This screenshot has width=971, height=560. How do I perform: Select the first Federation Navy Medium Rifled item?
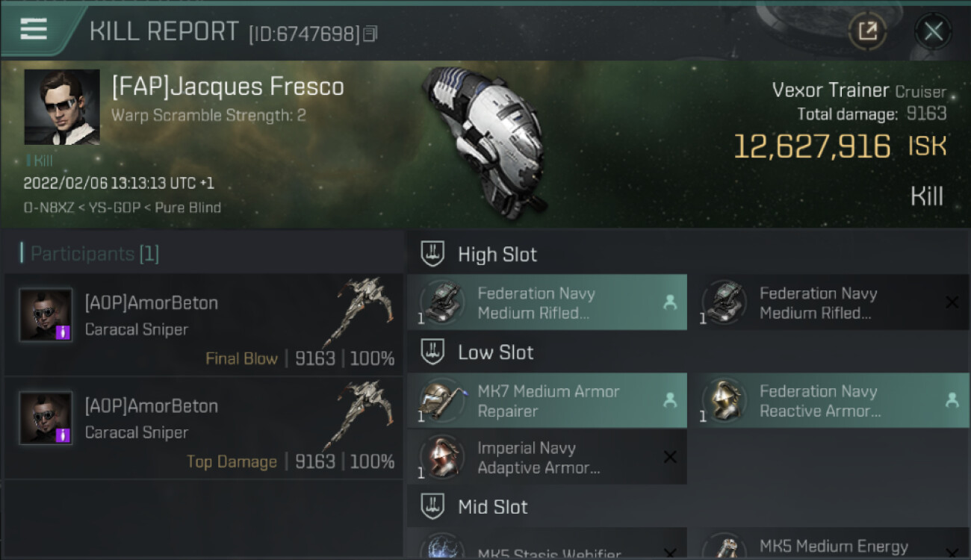(547, 302)
